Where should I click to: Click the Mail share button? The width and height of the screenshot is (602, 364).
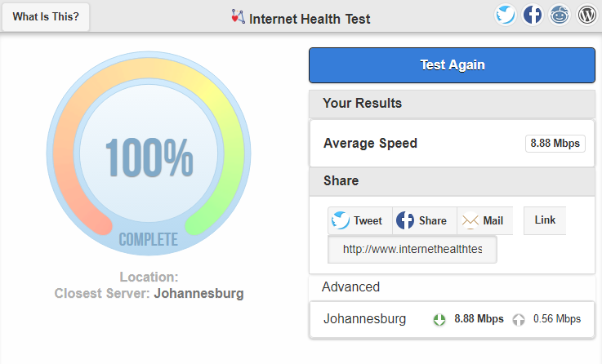485,220
